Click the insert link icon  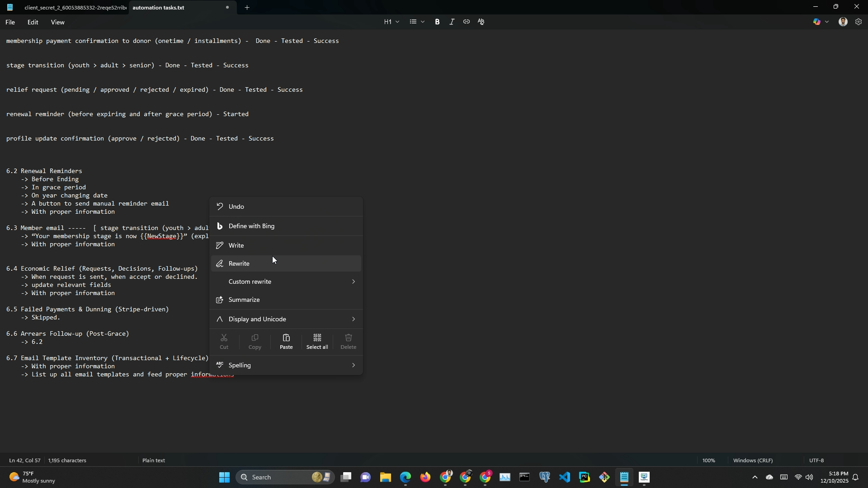coord(466,22)
